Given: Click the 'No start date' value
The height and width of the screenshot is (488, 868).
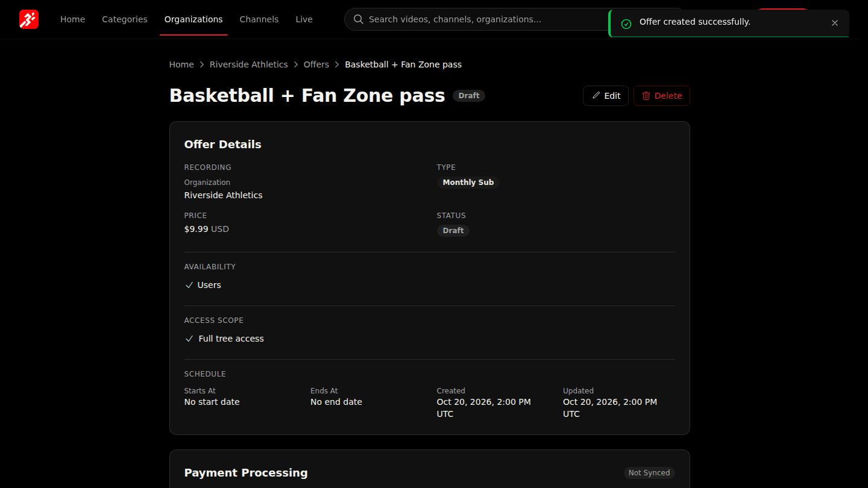Looking at the screenshot, I should click(212, 402).
